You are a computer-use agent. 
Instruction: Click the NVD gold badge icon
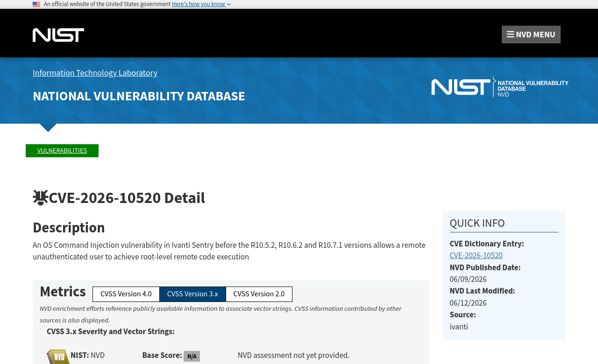58,357
